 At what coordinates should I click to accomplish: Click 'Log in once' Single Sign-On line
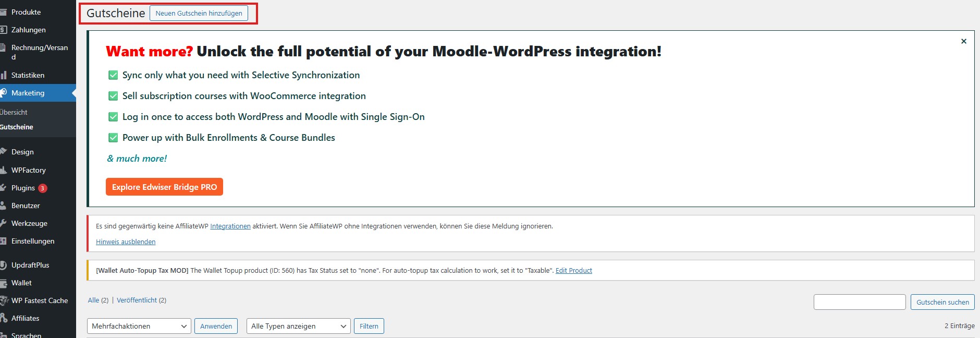point(273,117)
